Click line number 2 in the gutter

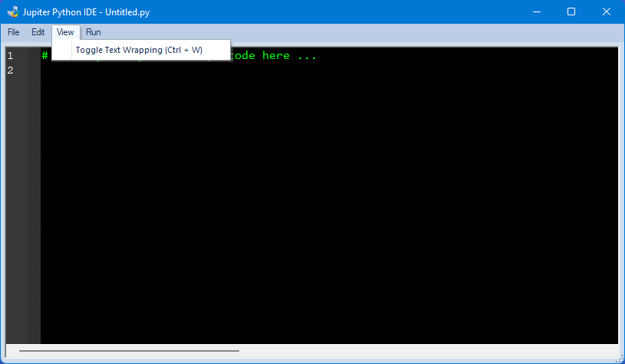[x=10, y=71]
